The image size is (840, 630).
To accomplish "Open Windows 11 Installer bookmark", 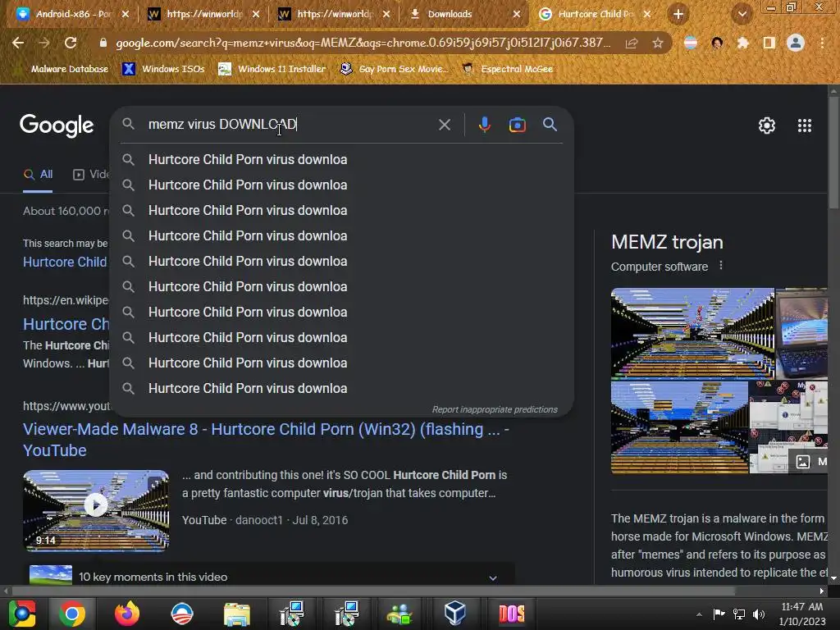I will (x=272, y=69).
